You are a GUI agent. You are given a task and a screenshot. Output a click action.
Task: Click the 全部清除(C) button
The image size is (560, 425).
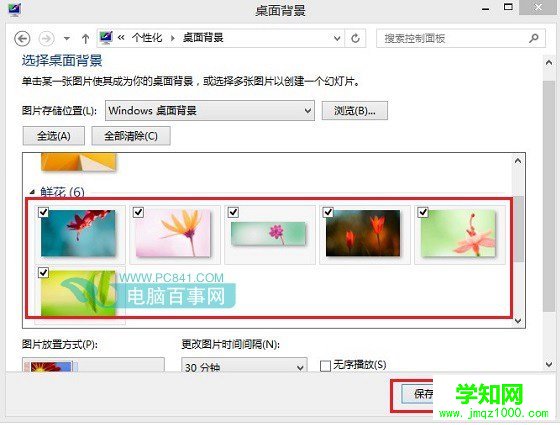coord(131,136)
